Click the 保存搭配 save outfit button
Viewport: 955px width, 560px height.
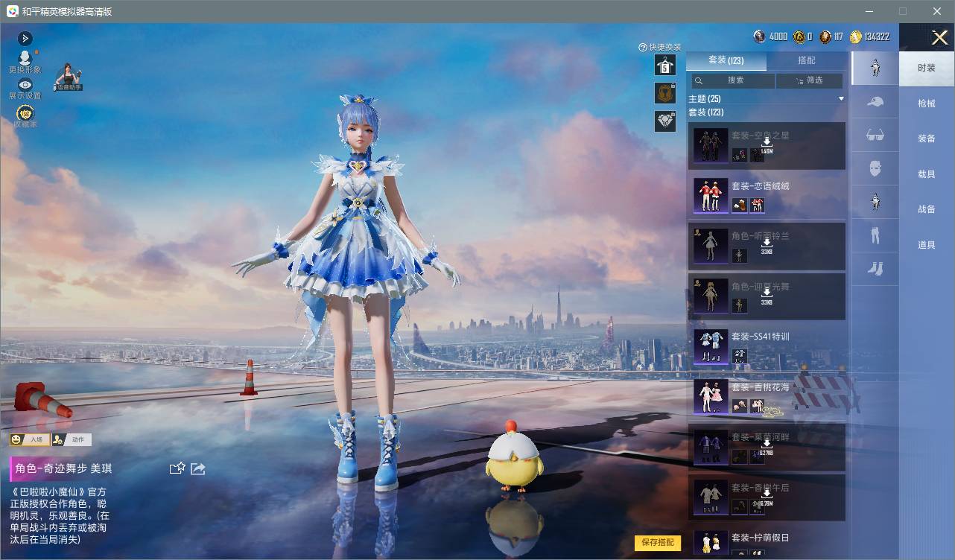tap(658, 542)
